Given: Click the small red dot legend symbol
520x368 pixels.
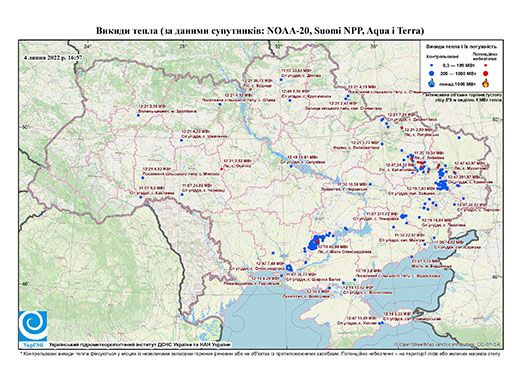Looking at the screenshot, I should pos(486,65).
